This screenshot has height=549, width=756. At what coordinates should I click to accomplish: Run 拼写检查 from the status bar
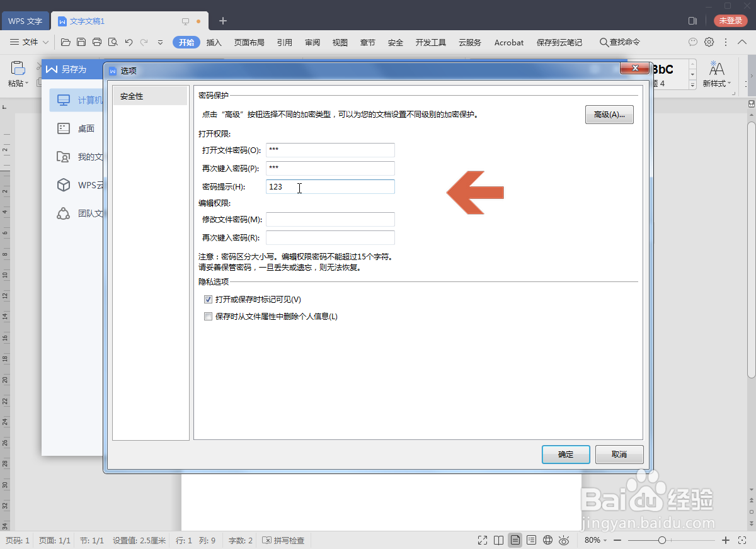(x=283, y=540)
